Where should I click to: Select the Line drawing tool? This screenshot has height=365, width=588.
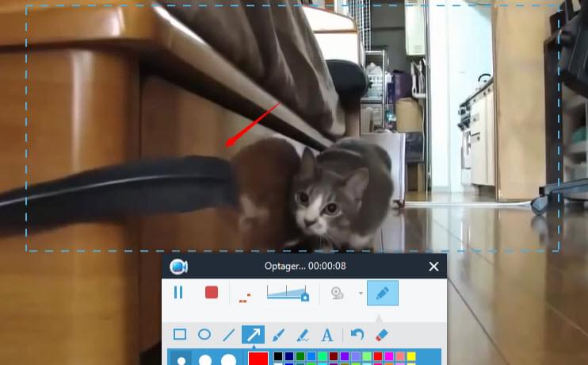tap(228, 335)
